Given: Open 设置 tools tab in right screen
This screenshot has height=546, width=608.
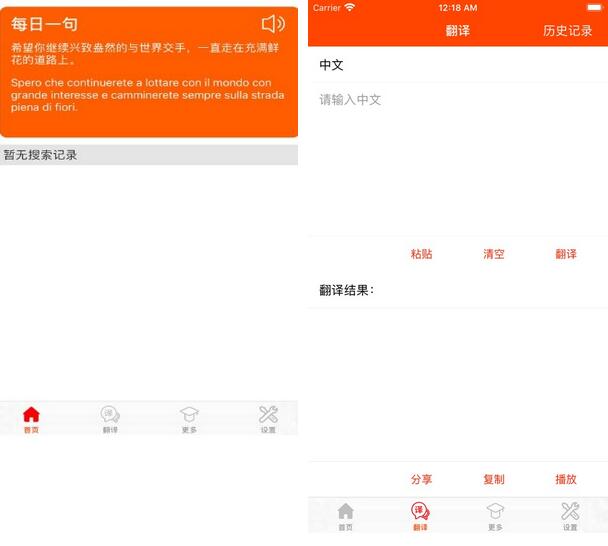Looking at the screenshot, I should [570, 517].
